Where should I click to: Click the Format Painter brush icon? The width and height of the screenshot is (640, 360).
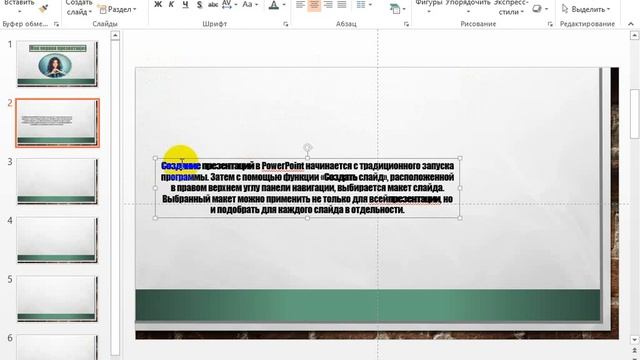[x=43, y=8]
